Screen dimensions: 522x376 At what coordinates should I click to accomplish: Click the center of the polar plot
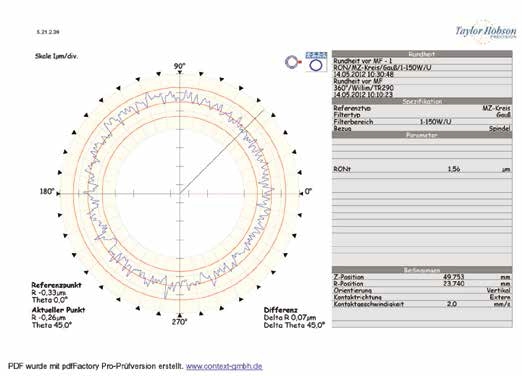coord(180,193)
